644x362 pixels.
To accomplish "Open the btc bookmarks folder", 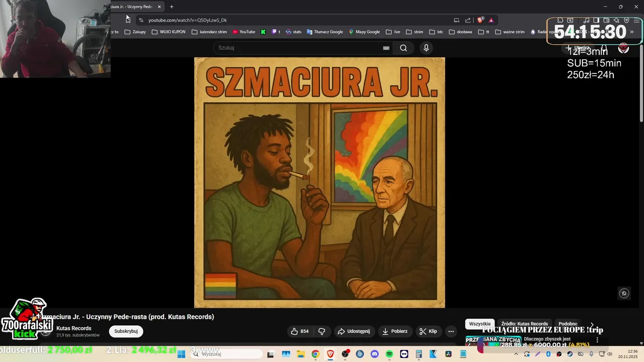I will tap(436, 32).
